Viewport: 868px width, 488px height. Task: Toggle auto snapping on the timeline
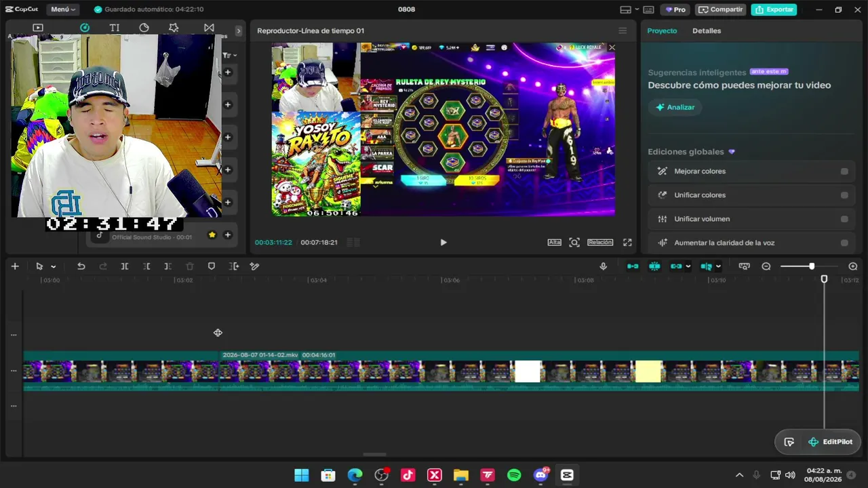click(x=654, y=266)
